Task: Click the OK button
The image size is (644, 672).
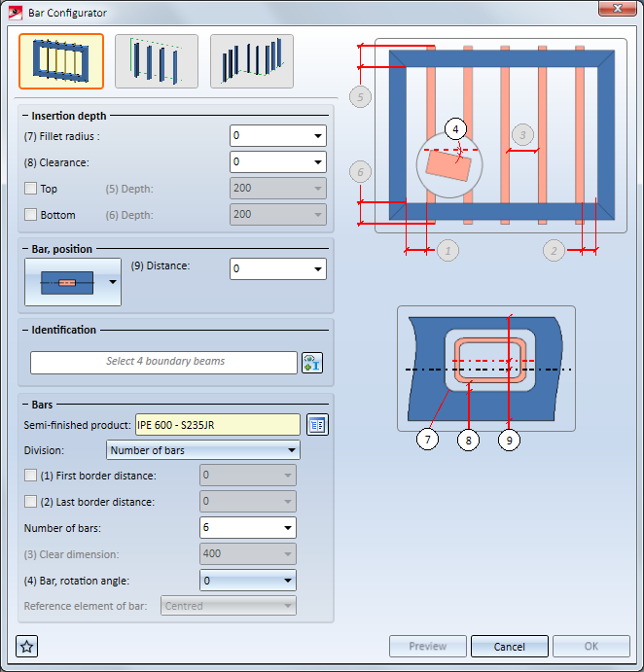Action: coord(591,646)
